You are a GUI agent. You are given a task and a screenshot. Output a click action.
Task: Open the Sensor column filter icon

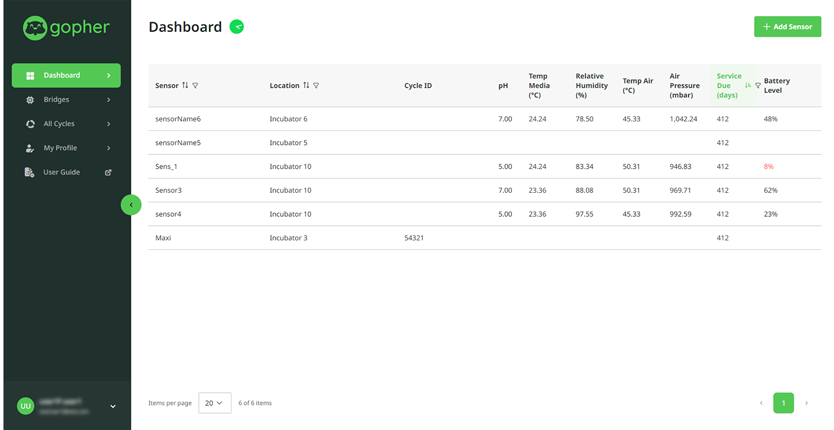(195, 86)
